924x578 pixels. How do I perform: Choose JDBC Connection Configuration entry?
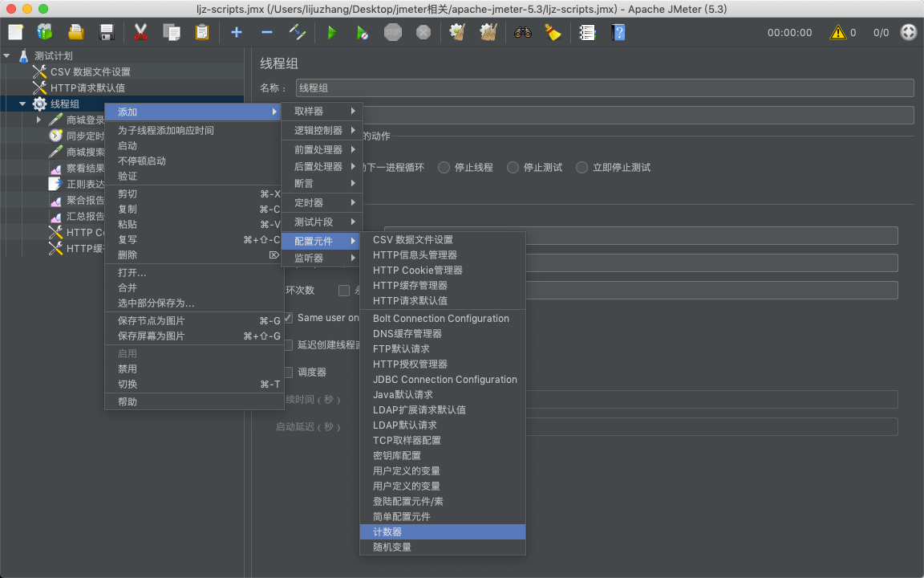pyautogui.click(x=443, y=379)
